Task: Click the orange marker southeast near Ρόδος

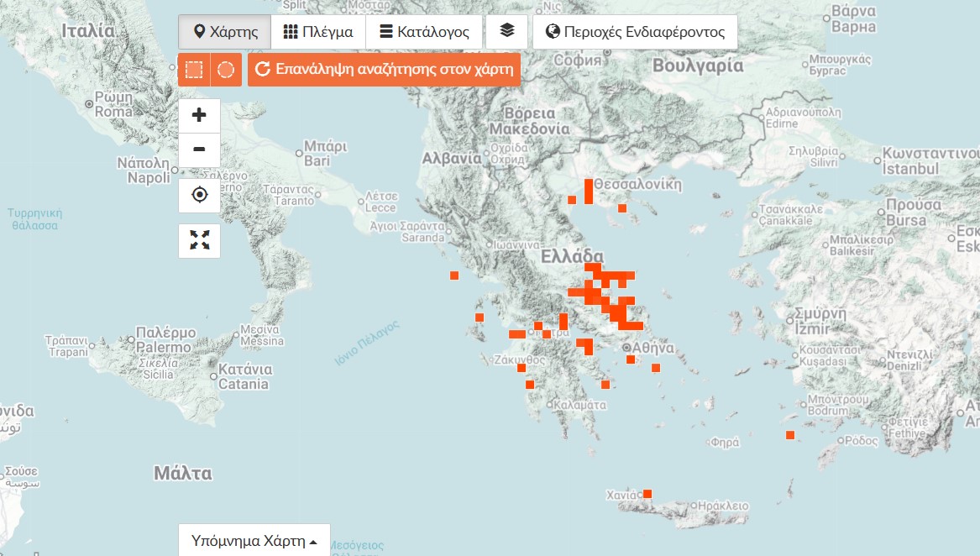Action: (790, 435)
